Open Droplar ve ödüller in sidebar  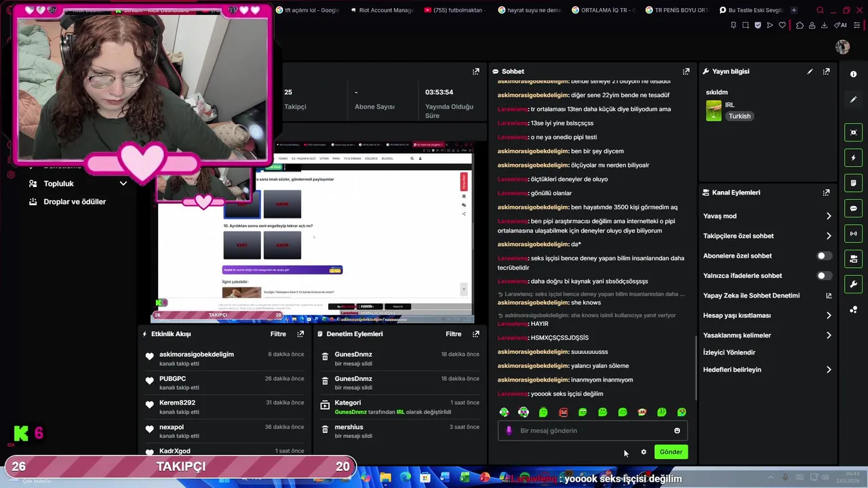tap(75, 201)
